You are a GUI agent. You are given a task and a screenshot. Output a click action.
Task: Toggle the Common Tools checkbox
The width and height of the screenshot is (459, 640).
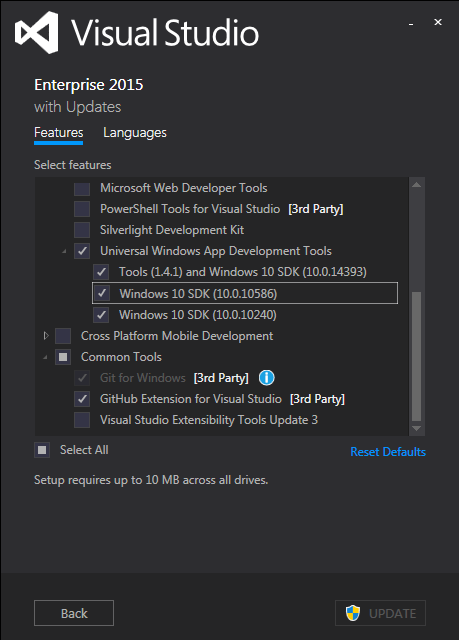[63, 357]
